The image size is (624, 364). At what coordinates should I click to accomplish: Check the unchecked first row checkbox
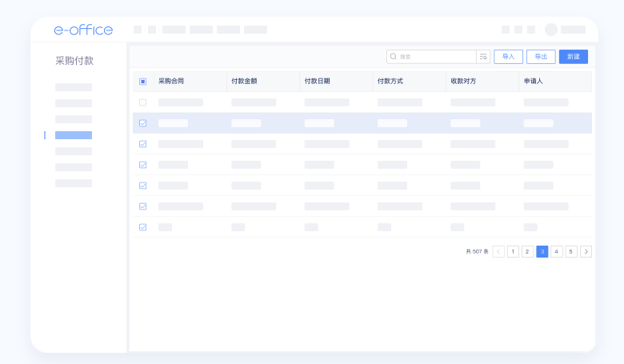[143, 102]
